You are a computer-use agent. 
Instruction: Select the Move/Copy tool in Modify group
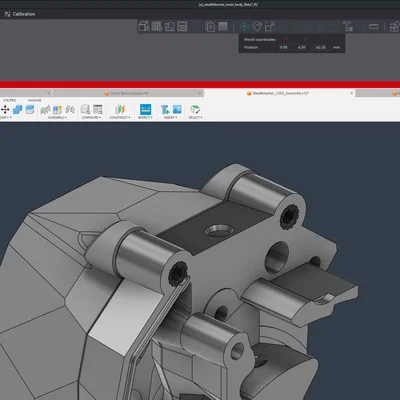[5, 109]
